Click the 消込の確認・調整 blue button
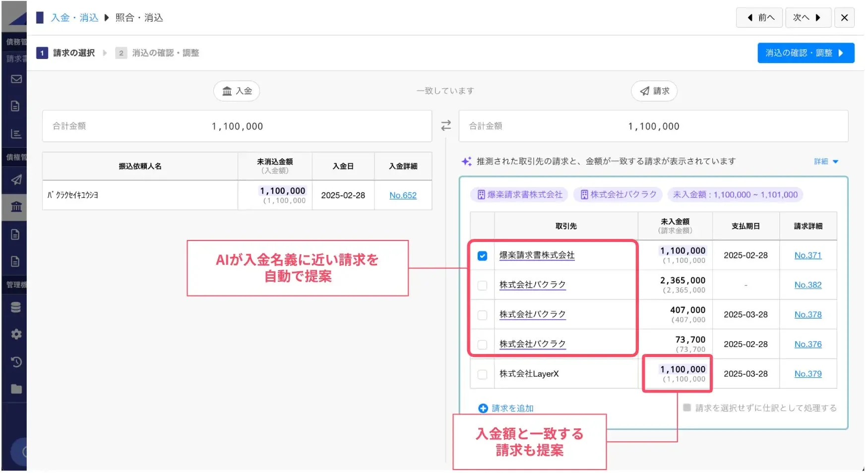This screenshot has width=868, height=473. (x=806, y=53)
